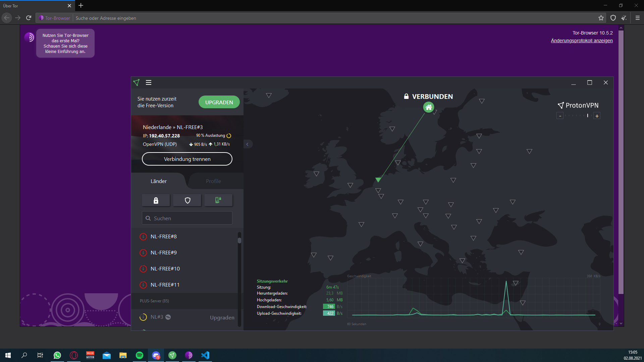Toggle NetShield shield button
Viewport: 644px width, 362px height.
(187, 200)
